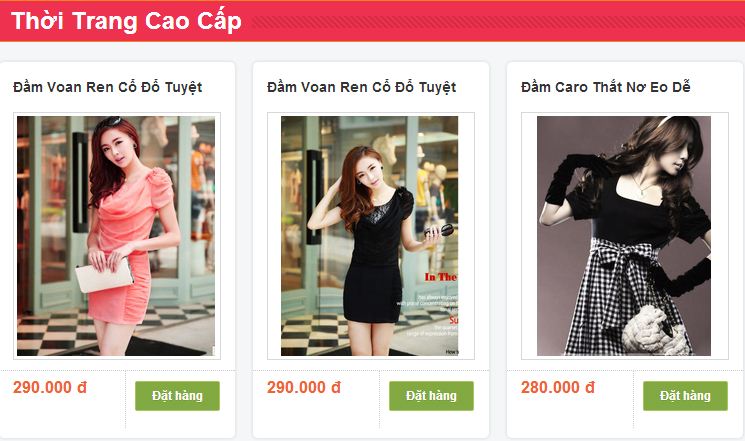View the black mini dress product photo

(370, 236)
